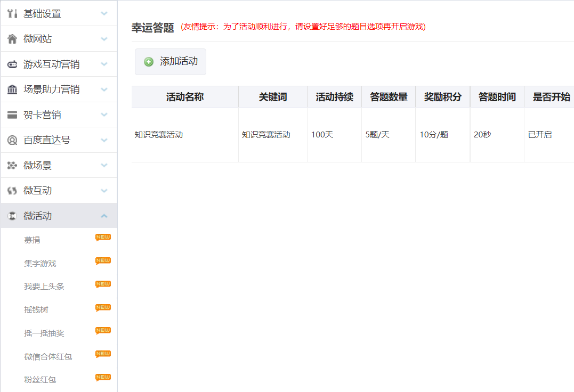
Task: Click the 答题数量 column header
Action: coord(389,97)
